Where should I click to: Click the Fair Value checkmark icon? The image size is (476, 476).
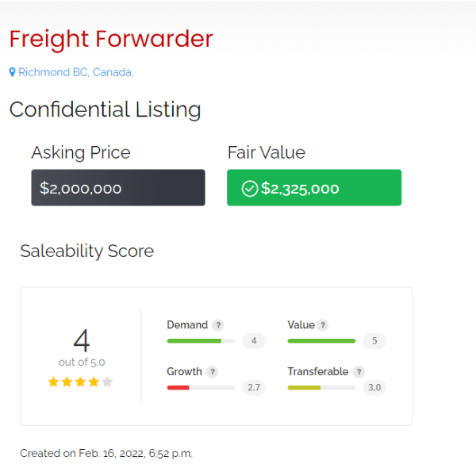pos(250,189)
